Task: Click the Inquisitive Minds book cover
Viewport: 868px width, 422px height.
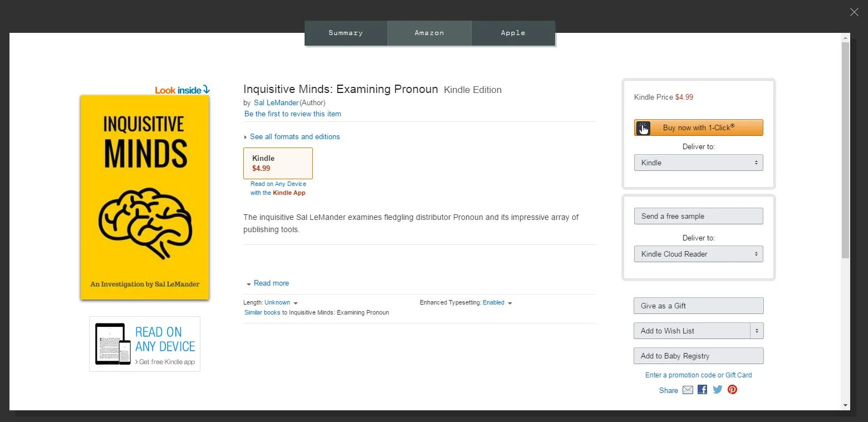Action: tap(145, 197)
